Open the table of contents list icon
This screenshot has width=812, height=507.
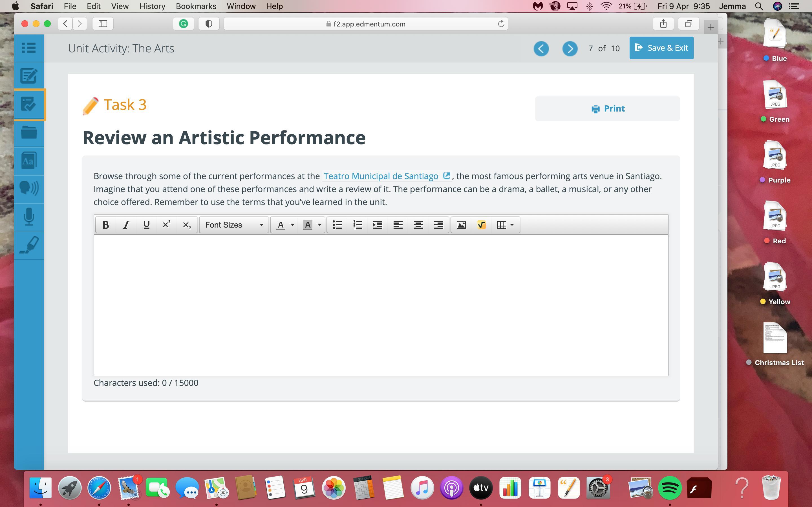[29, 48]
